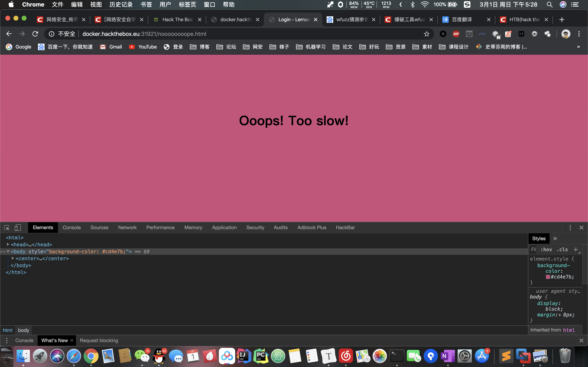Toggle the :hov pseudo-class panel in Styles
This screenshot has width=588, height=367.
click(x=547, y=250)
